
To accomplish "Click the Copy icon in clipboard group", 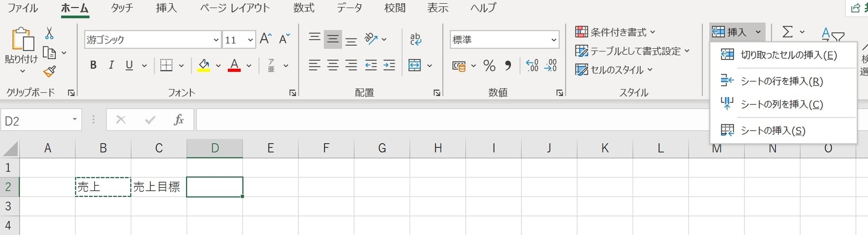I will coord(49,53).
